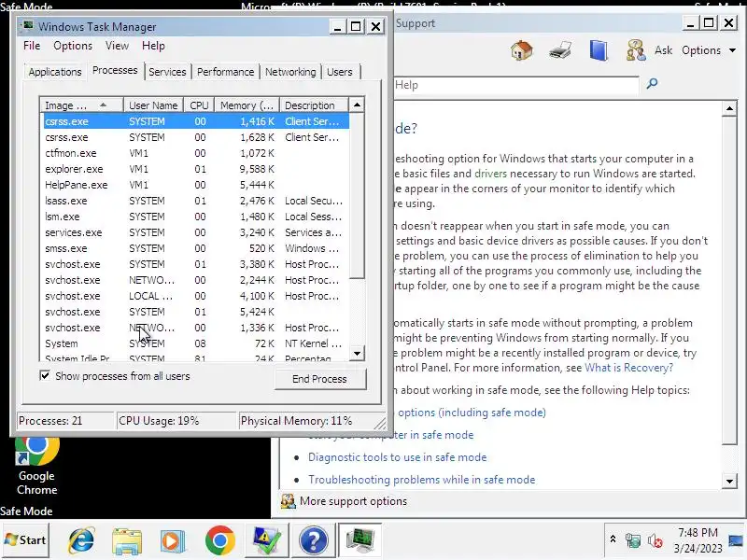Screen dimensions: 747x560
Task: Open the What is Recovery? link
Action: 628,368
